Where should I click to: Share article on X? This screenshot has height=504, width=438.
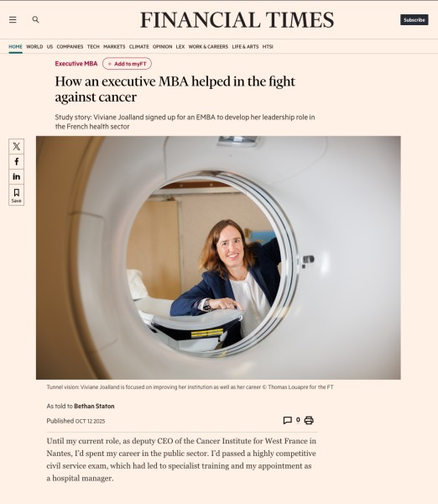click(17, 146)
